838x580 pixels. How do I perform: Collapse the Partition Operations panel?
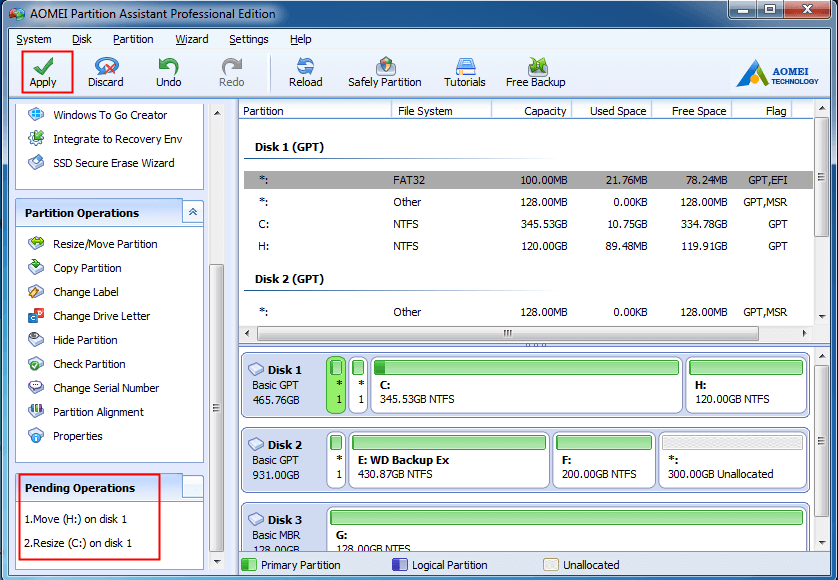193,212
